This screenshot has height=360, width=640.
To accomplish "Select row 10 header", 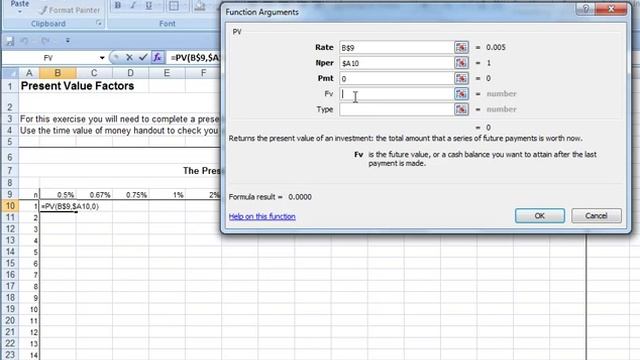I will coord(10,206).
